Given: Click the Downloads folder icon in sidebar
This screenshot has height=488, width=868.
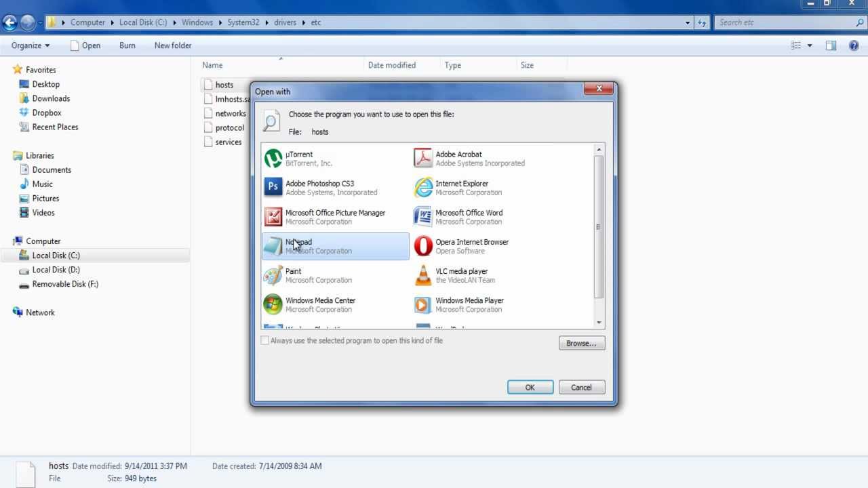Looking at the screenshot, I should click(x=24, y=98).
